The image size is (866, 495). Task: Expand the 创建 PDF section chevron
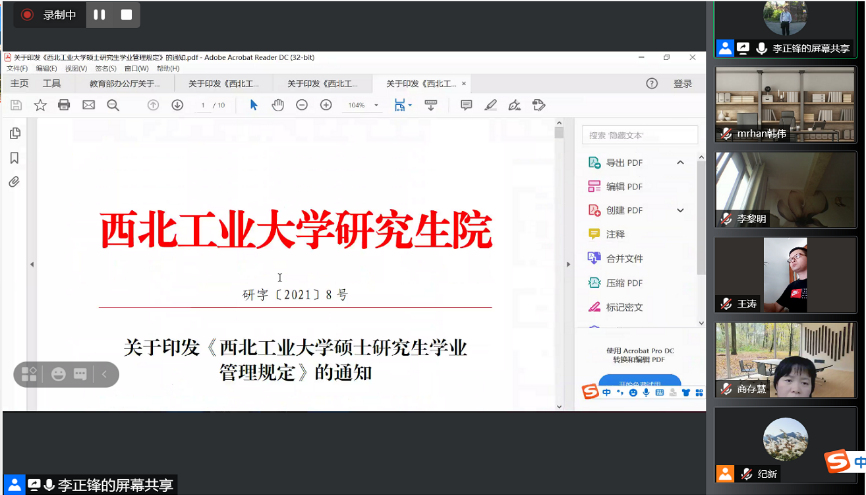pyautogui.click(x=681, y=210)
